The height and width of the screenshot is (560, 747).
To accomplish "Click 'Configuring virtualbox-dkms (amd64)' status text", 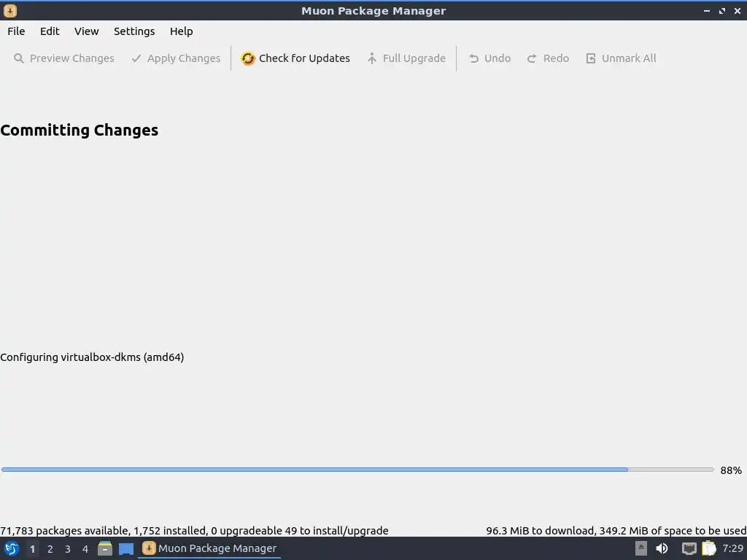I will (92, 357).
